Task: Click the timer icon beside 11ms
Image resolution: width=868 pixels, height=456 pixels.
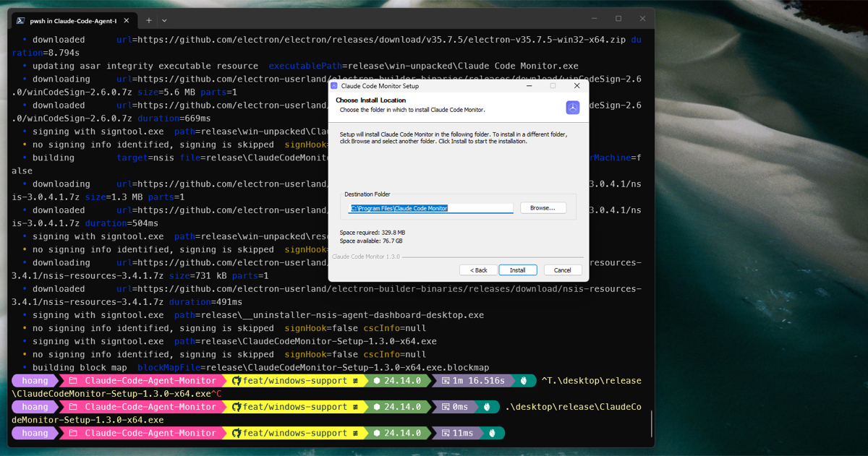Action: tap(446, 433)
